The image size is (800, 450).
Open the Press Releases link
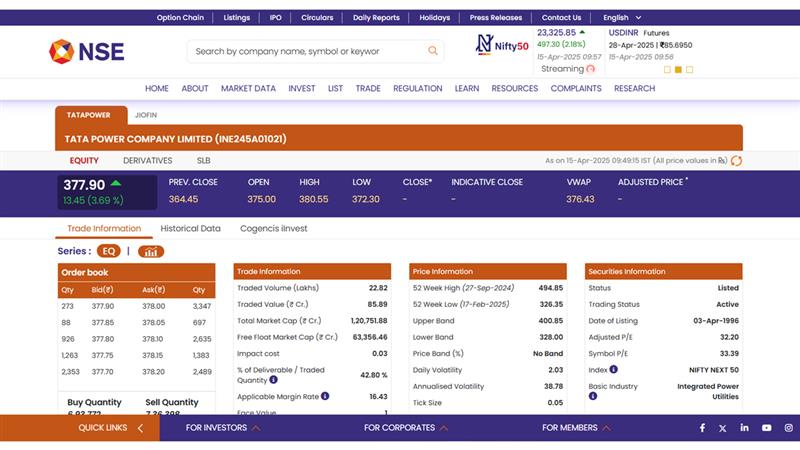pos(496,17)
